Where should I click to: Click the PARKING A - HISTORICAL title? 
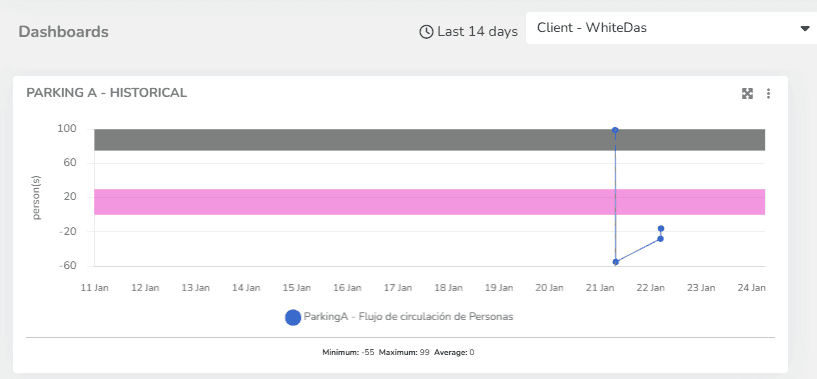pyautogui.click(x=107, y=93)
